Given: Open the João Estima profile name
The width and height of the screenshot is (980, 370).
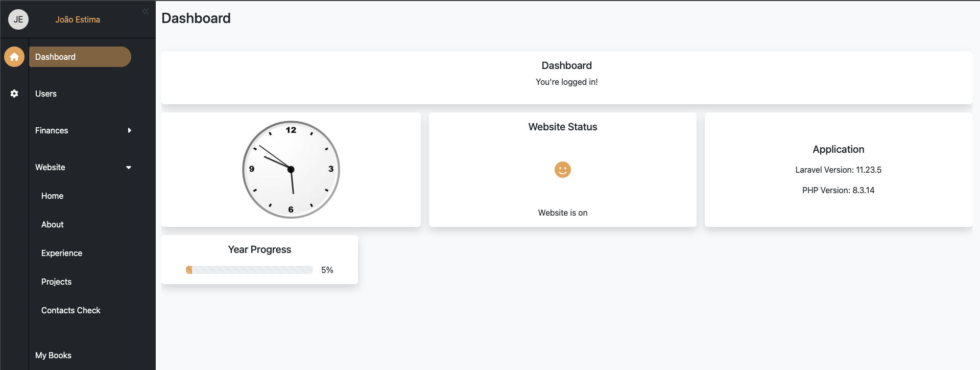Looking at the screenshot, I should 78,19.
